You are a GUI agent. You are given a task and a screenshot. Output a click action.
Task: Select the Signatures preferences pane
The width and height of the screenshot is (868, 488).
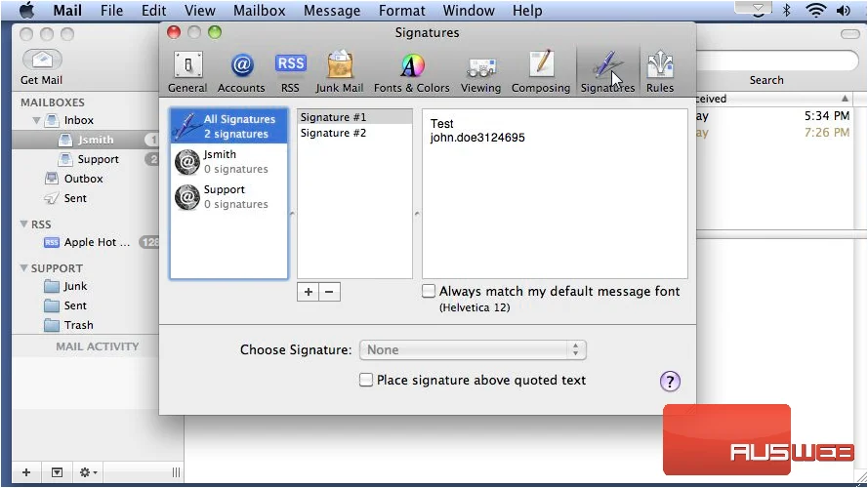[x=607, y=72]
